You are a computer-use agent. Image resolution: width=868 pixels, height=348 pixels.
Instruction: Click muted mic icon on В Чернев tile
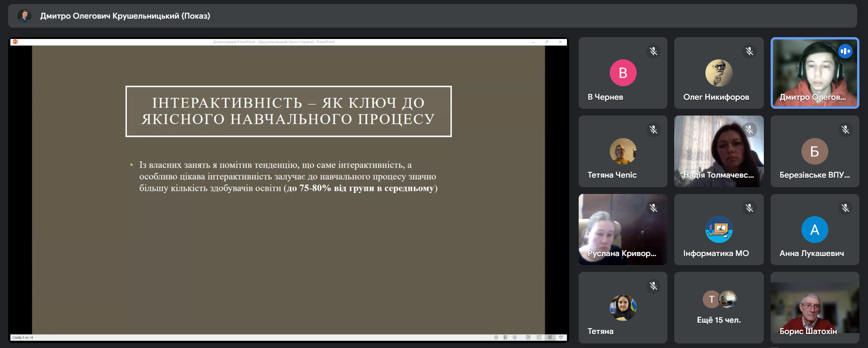(x=653, y=51)
